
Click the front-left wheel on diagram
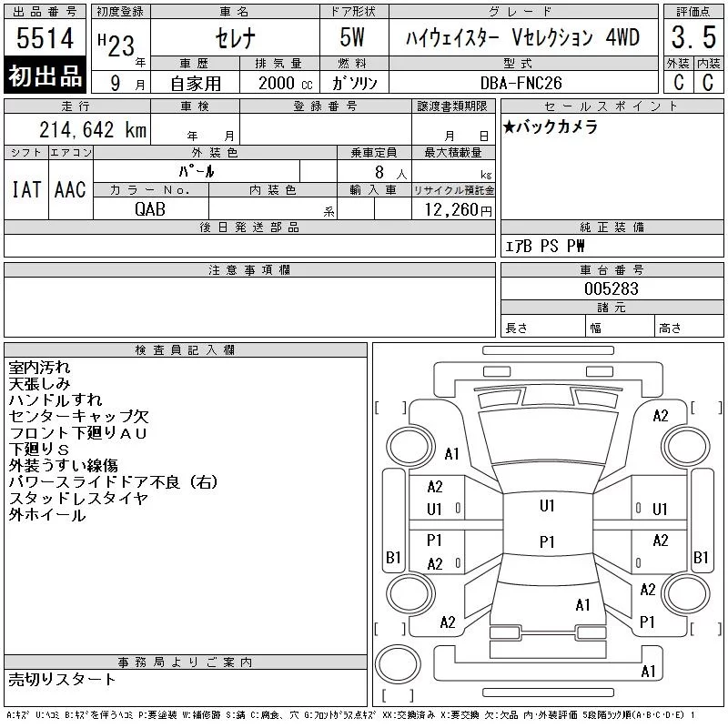[411, 447]
